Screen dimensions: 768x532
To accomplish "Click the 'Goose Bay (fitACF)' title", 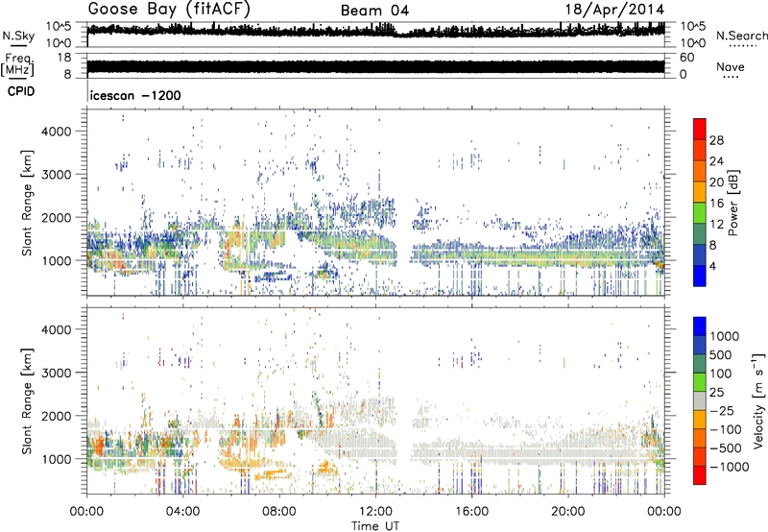I will 169,10.
